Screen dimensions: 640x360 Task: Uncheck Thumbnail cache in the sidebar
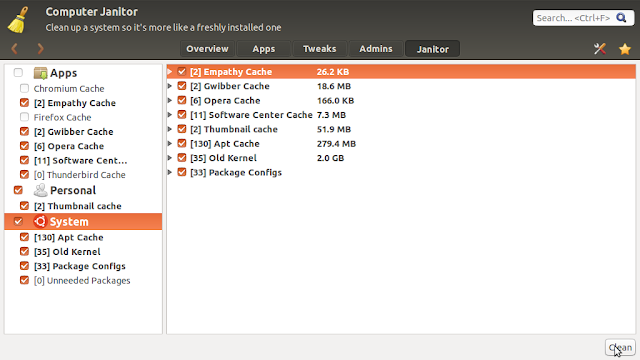[24, 206]
